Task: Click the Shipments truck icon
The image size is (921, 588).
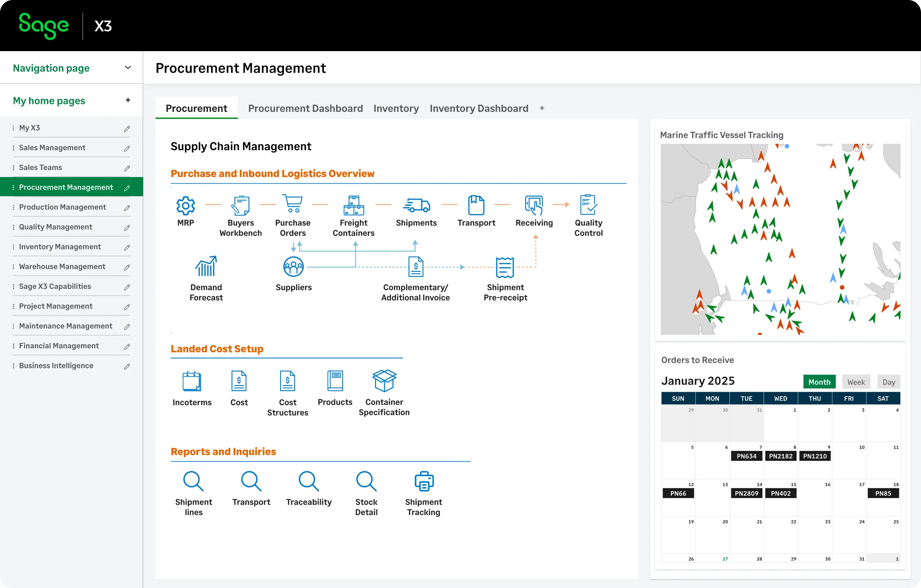Action: [x=416, y=205]
